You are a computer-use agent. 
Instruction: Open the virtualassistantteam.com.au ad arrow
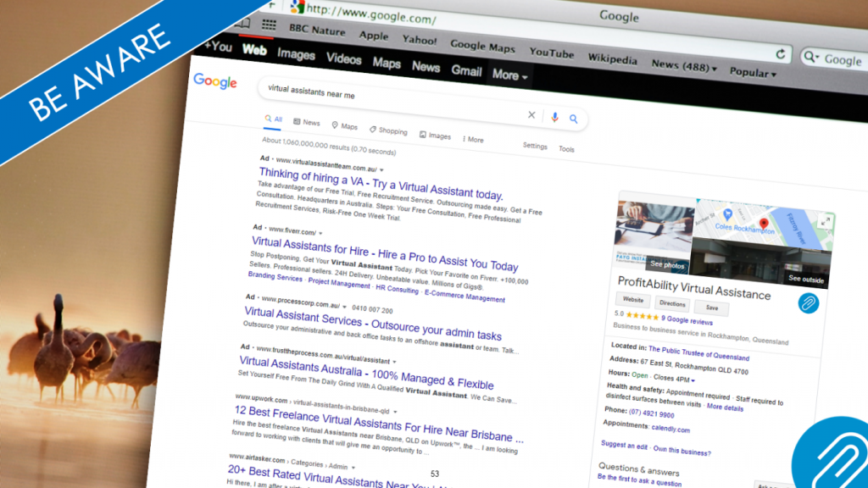click(381, 169)
